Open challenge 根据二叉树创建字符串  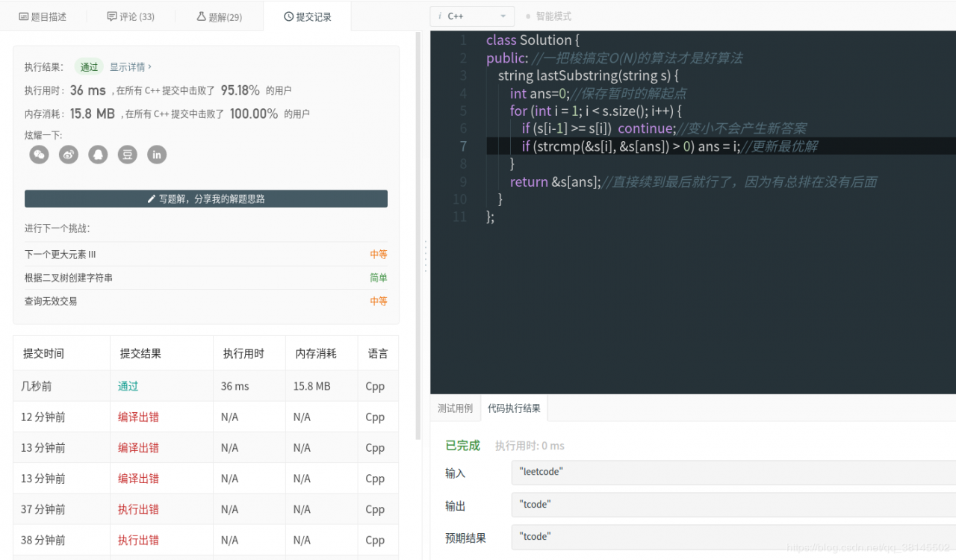[69, 278]
